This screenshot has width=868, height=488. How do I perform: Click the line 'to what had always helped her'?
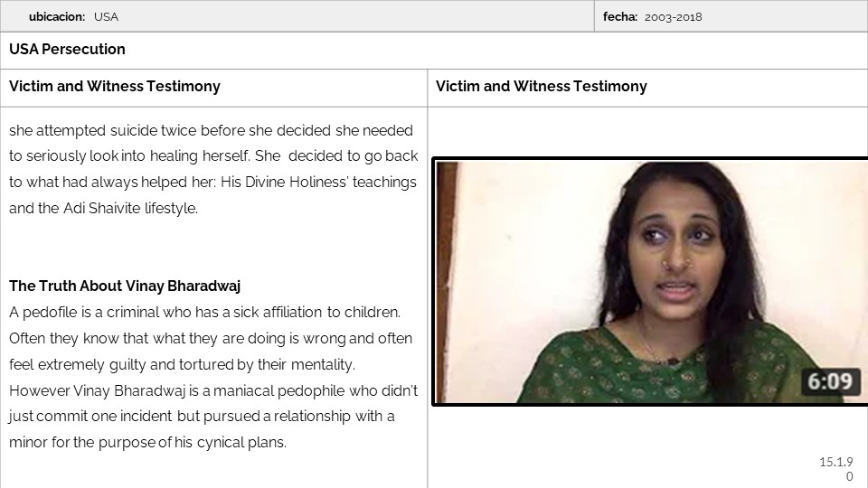212,182
